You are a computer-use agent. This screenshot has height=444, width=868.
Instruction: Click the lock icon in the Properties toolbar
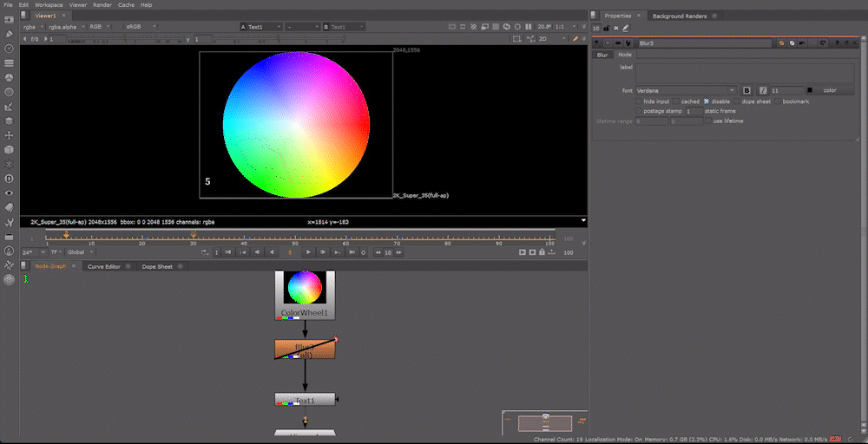tap(607, 29)
